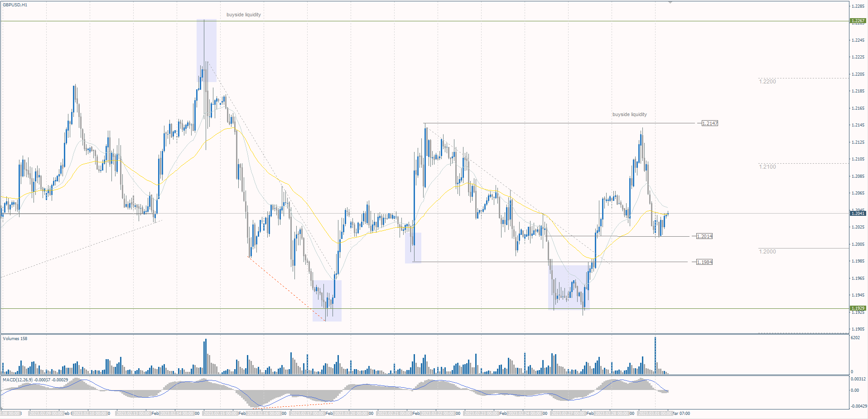Image resolution: width=868 pixels, height=419 pixels.
Task: Click the green 1.2267 price tag on axis
Action: click(x=858, y=21)
